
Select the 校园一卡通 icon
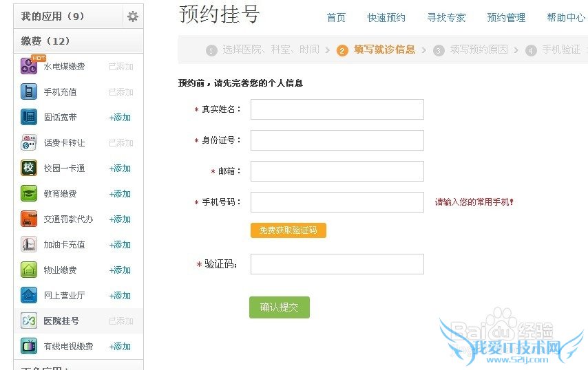29,168
